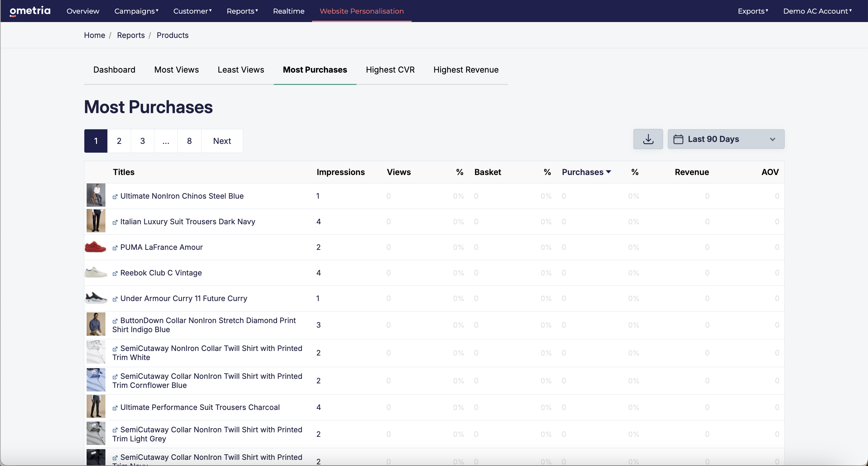This screenshot has height=466, width=868.
Task: Select the Most Purchases tab
Action: (315, 70)
